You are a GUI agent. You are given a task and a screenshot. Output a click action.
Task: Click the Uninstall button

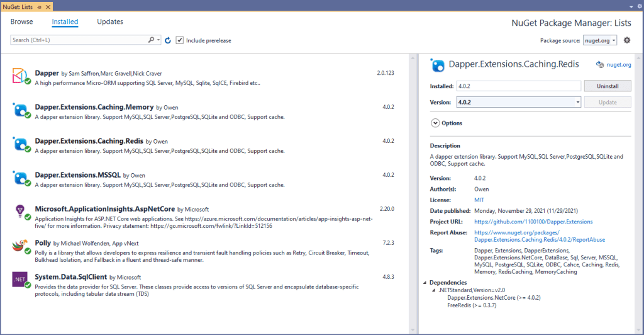click(607, 86)
